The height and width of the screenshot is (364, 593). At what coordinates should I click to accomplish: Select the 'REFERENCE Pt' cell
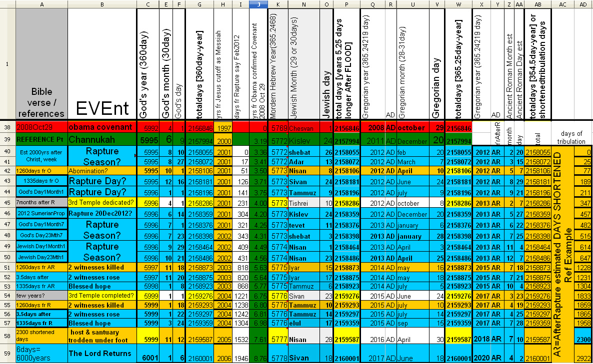[x=41, y=139]
